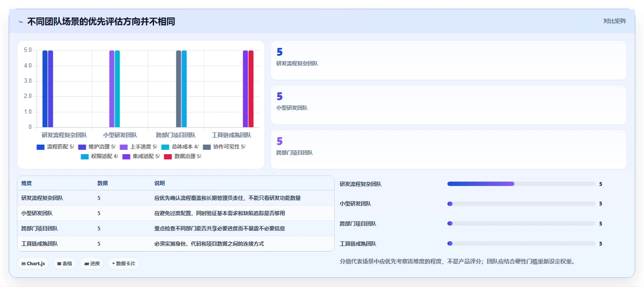This screenshot has width=644, height=287.
Task: Toggle the 协作可见性 legend entry
Action: [224, 147]
